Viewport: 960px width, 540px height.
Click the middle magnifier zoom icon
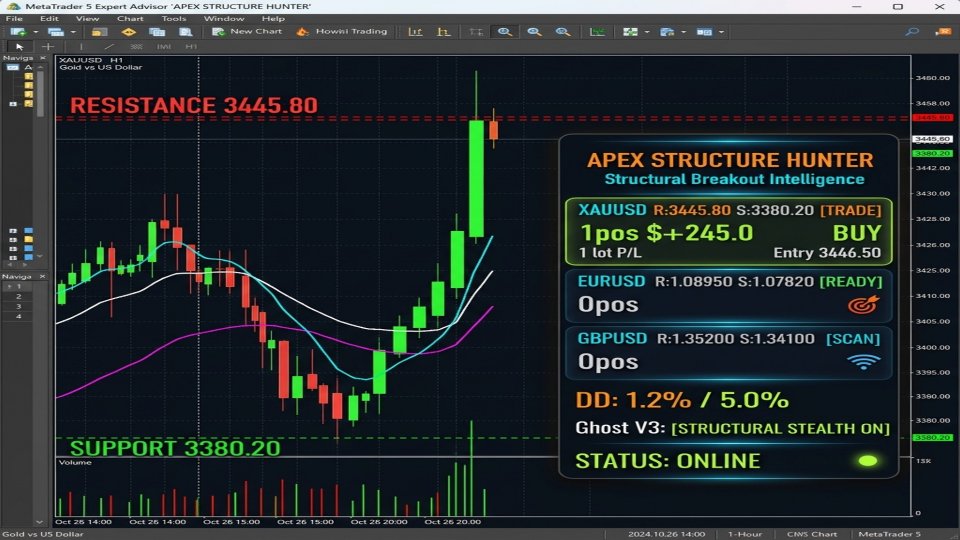click(x=534, y=32)
